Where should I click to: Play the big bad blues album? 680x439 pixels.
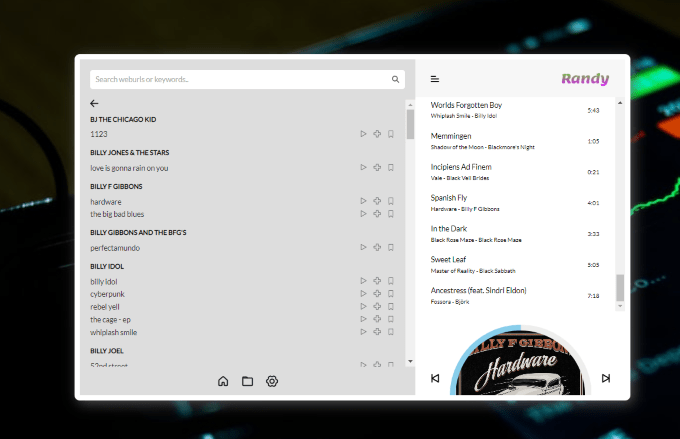(363, 213)
